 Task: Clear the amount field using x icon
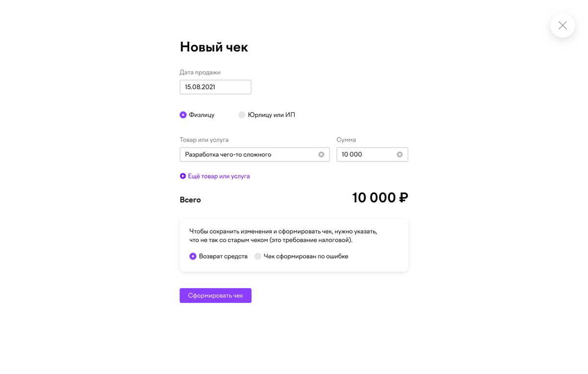click(400, 154)
